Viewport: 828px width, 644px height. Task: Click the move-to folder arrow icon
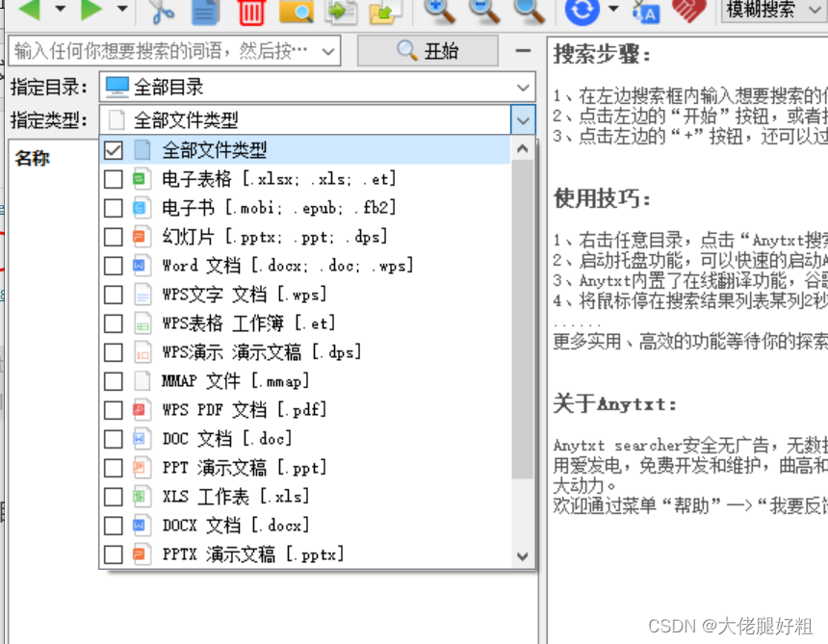[x=385, y=12]
